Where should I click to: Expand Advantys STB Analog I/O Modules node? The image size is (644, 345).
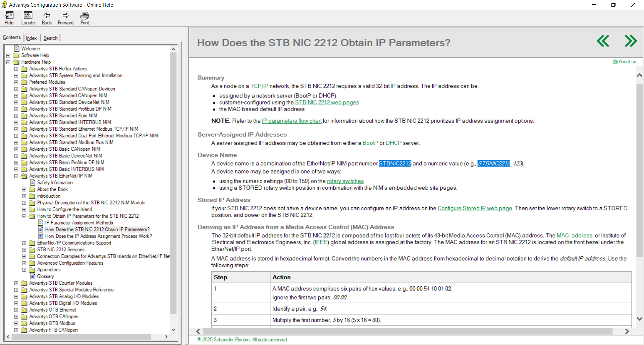(x=16, y=296)
